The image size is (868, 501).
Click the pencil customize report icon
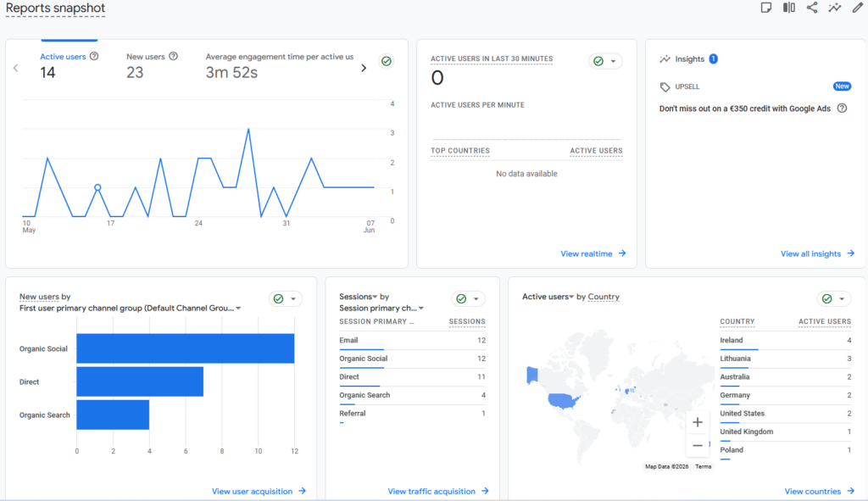tap(857, 8)
